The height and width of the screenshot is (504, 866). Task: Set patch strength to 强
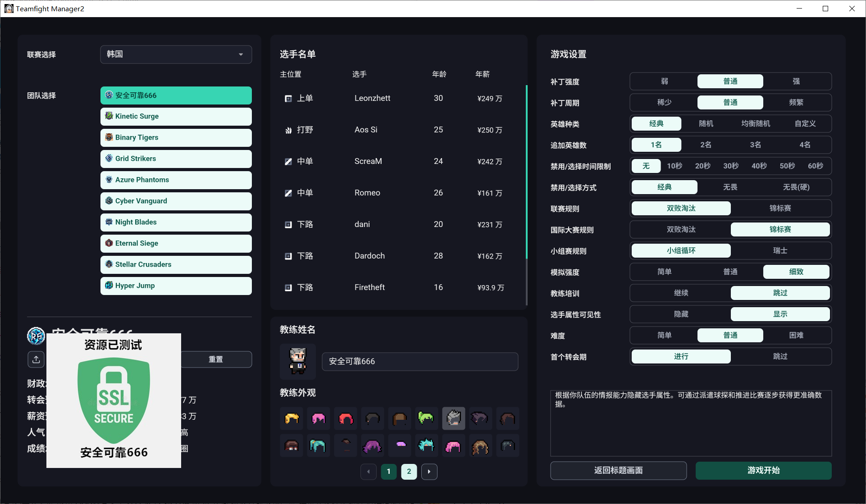796,81
